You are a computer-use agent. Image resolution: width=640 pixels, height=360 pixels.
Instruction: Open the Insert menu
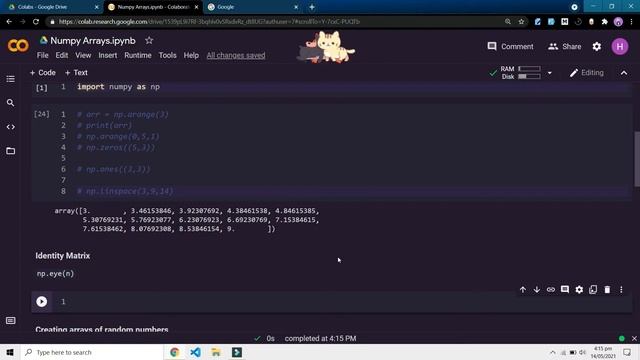tap(107, 56)
